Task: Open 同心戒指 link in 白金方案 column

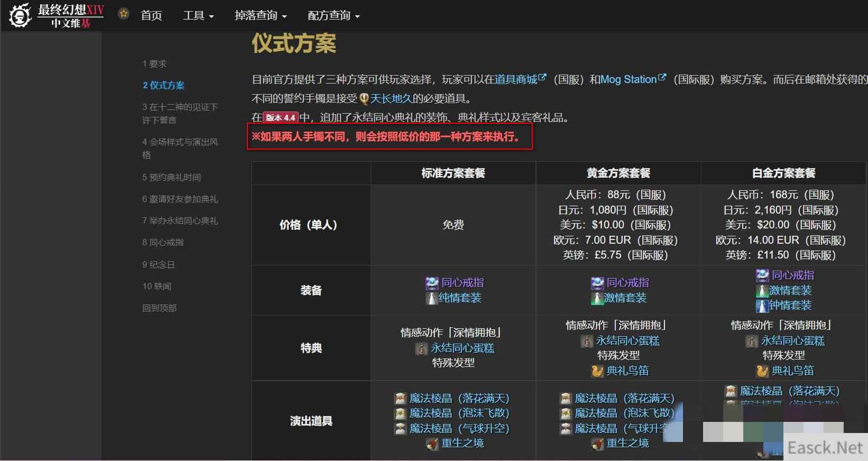Action: (793, 275)
